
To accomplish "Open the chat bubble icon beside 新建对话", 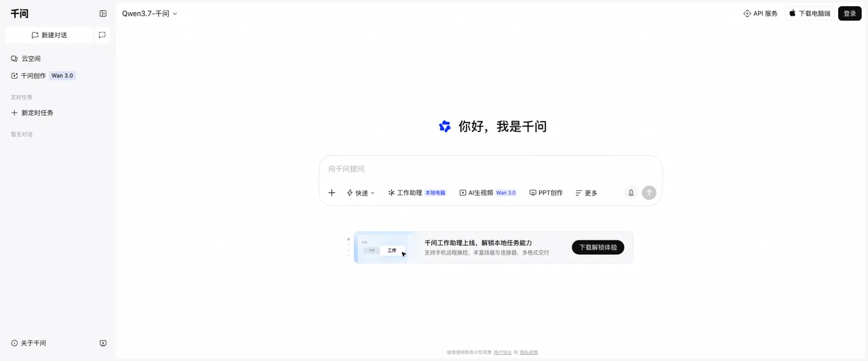I will pyautogui.click(x=102, y=35).
